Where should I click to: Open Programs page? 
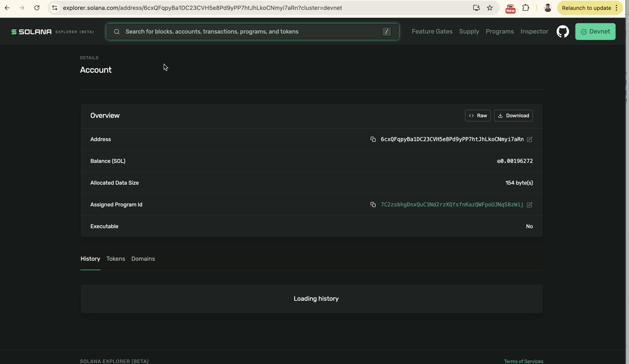[x=500, y=31]
